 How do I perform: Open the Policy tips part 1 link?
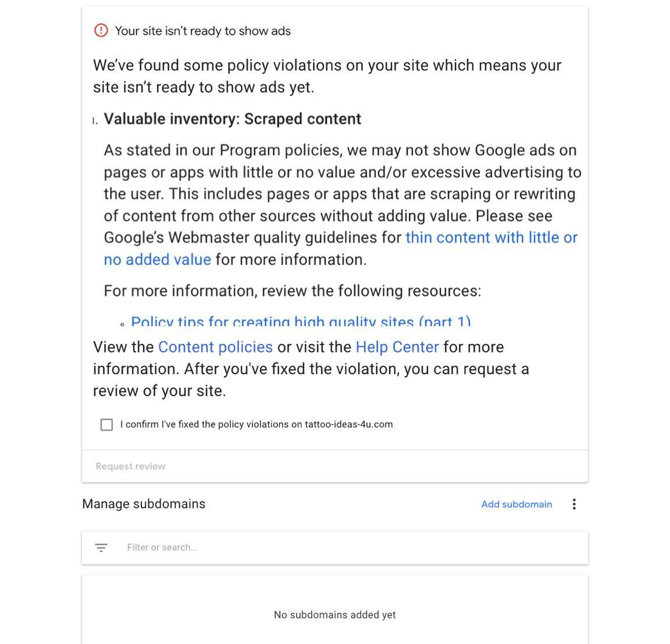(x=301, y=322)
